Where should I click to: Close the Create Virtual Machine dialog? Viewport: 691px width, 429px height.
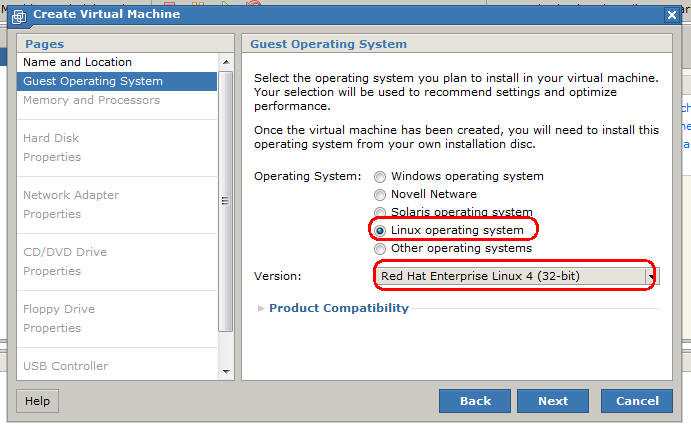click(x=672, y=15)
